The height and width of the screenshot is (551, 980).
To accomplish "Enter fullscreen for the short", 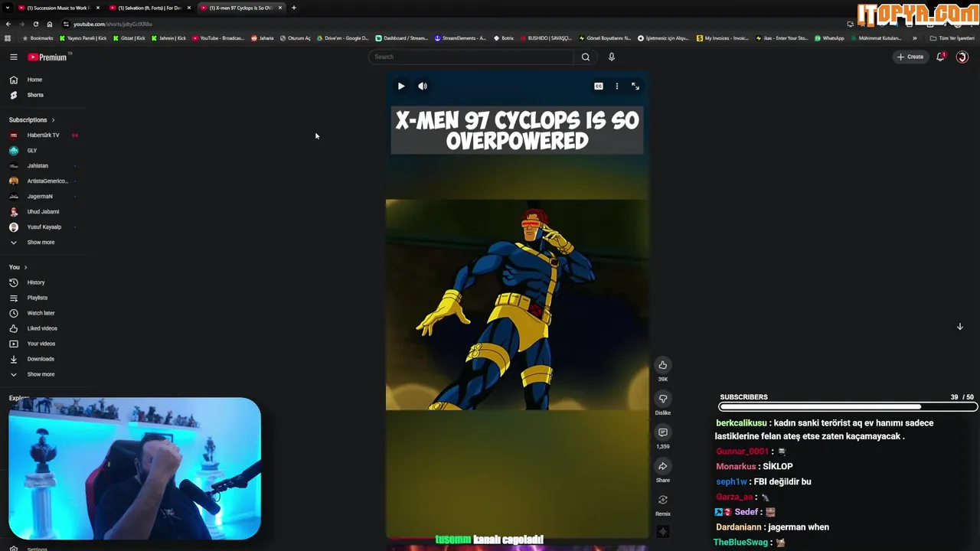I will [x=635, y=86].
